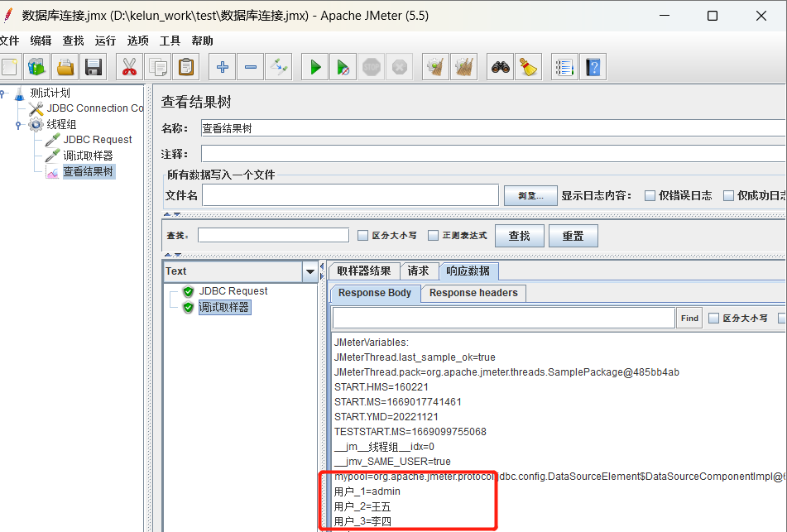Click the response body Find text field
The width and height of the screenshot is (787, 532).
tap(504, 319)
